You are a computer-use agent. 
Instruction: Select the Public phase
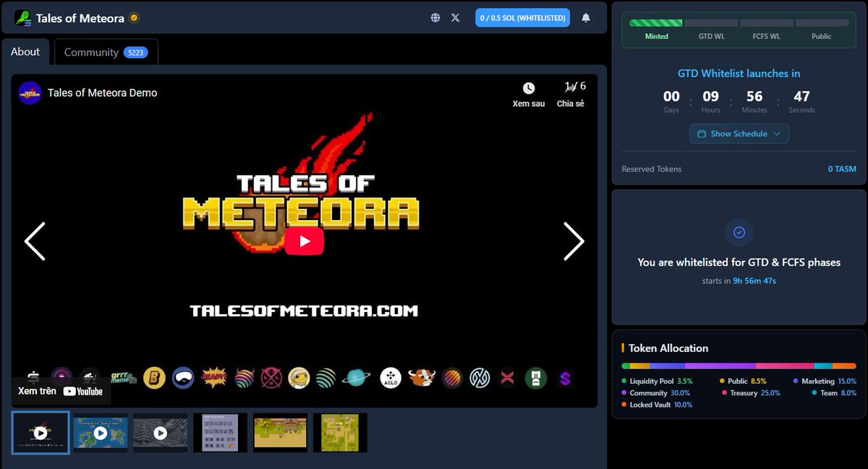click(822, 36)
